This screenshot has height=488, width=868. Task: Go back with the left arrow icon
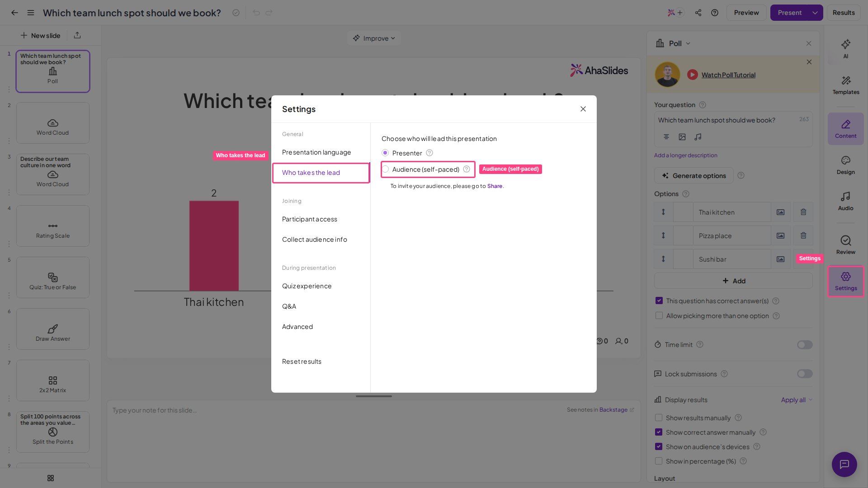14,13
